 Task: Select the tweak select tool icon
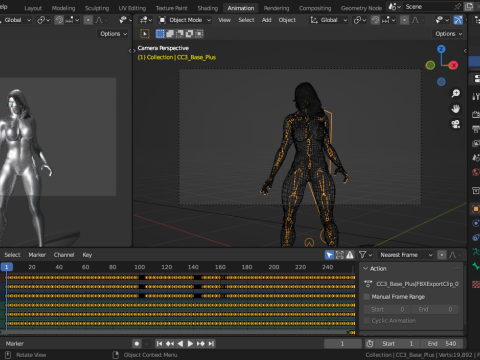point(145,34)
